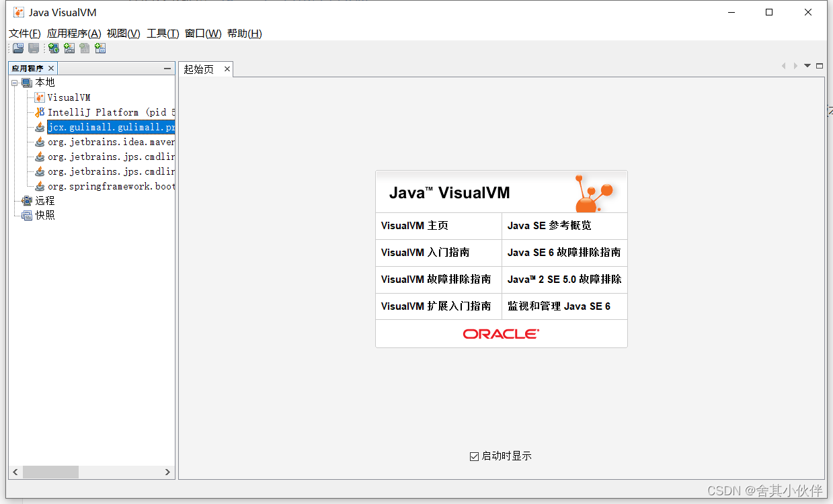
Task: Click the horizontal scrollbar thumb in applications panel
Action: coord(50,472)
